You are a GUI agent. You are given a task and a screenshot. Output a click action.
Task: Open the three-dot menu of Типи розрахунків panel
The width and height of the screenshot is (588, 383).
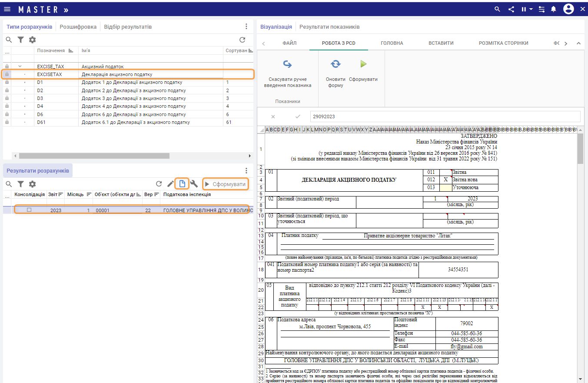pos(246,27)
